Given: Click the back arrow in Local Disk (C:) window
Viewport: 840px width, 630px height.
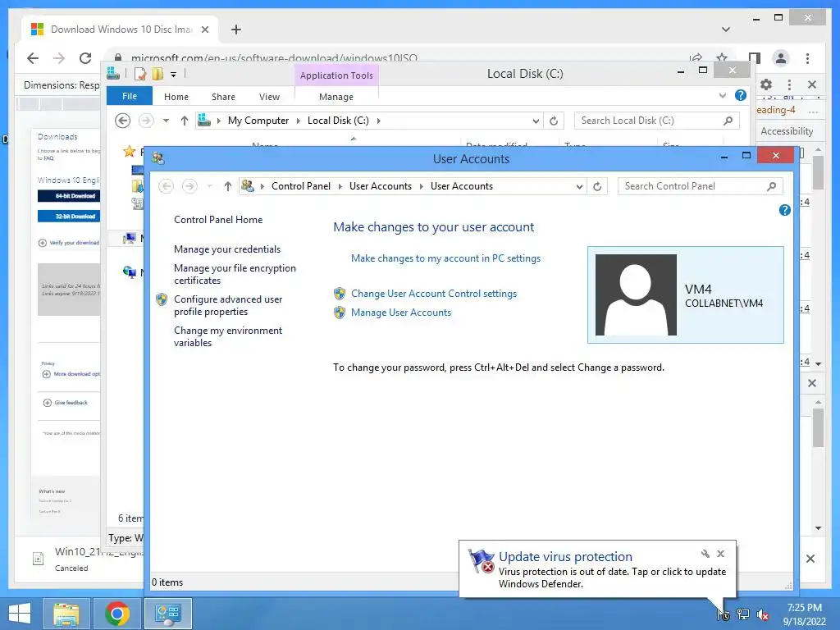Looking at the screenshot, I should 123,121.
